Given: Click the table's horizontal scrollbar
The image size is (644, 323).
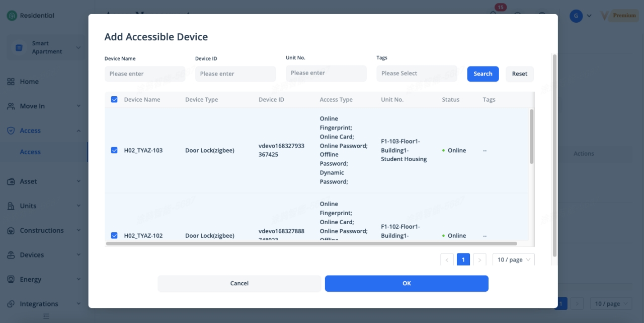Looking at the screenshot, I should (x=311, y=243).
